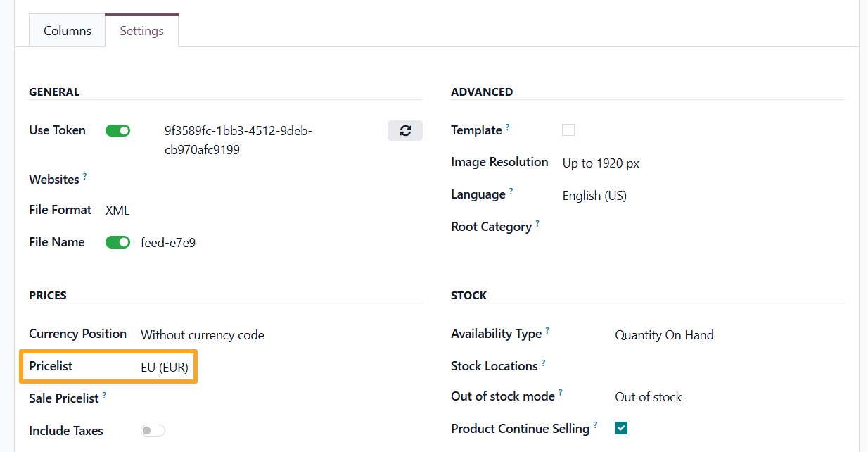Disable the Use Token switch

[117, 130]
